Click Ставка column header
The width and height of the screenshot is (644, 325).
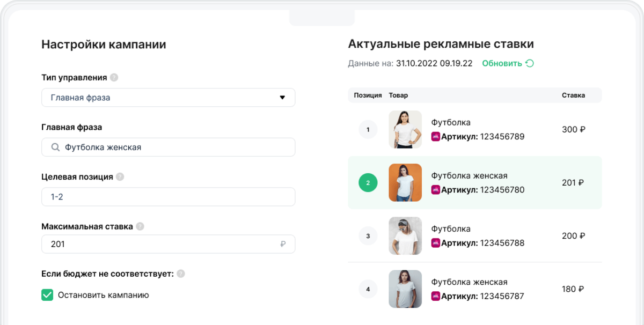(573, 95)
